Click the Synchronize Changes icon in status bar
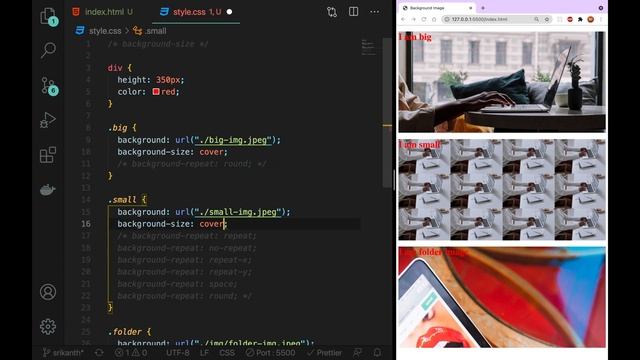 (99, 353)
